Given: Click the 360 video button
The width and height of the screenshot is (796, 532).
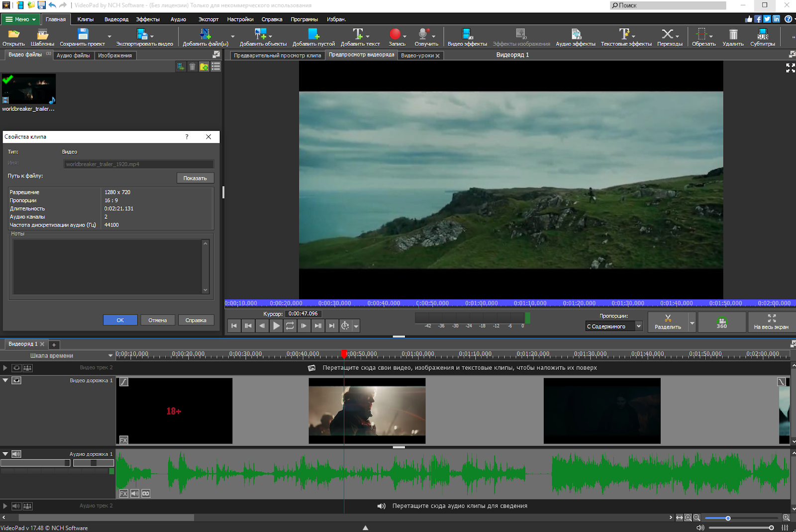Looking at the screenshot, I should tap(721, 322).
